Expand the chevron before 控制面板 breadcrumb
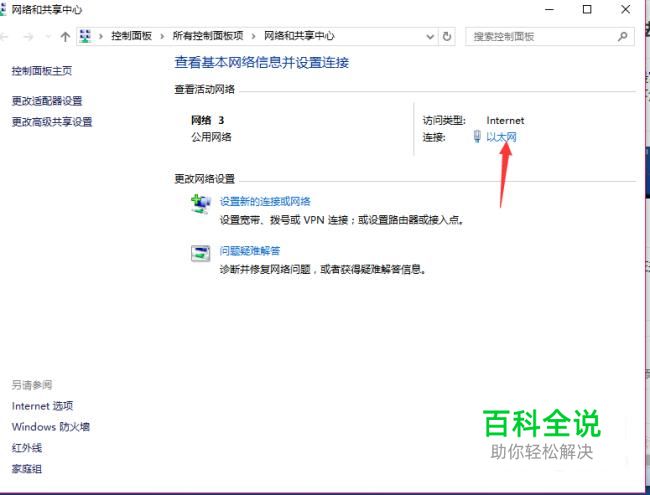The width and height of the screenshot is (650, 495). click(101, 36)
